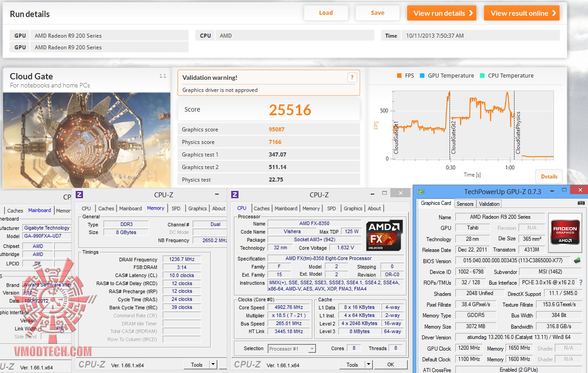588x373 pixels.
Task: Click the Graphics test 2 value 511.14
Action: tap(277, 167)
